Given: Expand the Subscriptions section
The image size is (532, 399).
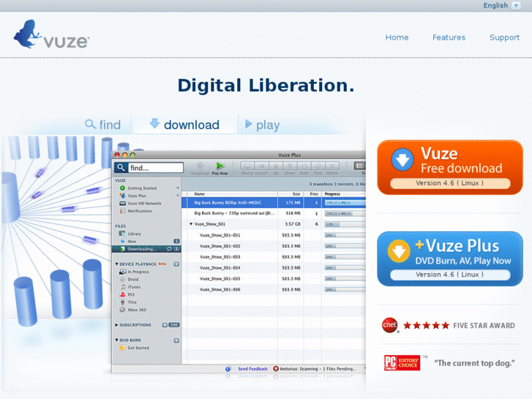Looking at the screenshot, I should click(x=116, y=325).
